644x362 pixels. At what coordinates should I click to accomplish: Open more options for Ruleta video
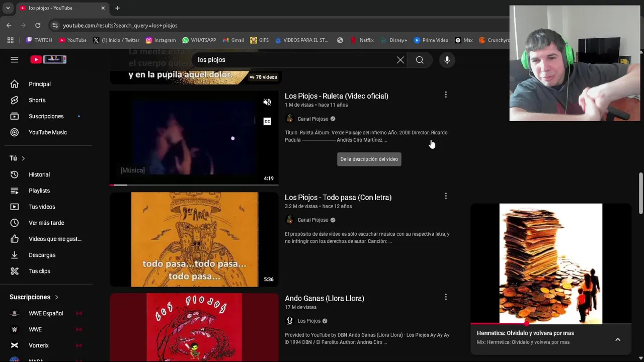(x=446, y=95)
